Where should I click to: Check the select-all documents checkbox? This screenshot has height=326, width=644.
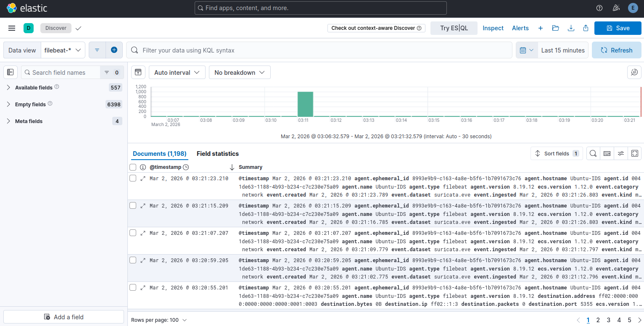(133, 167)
